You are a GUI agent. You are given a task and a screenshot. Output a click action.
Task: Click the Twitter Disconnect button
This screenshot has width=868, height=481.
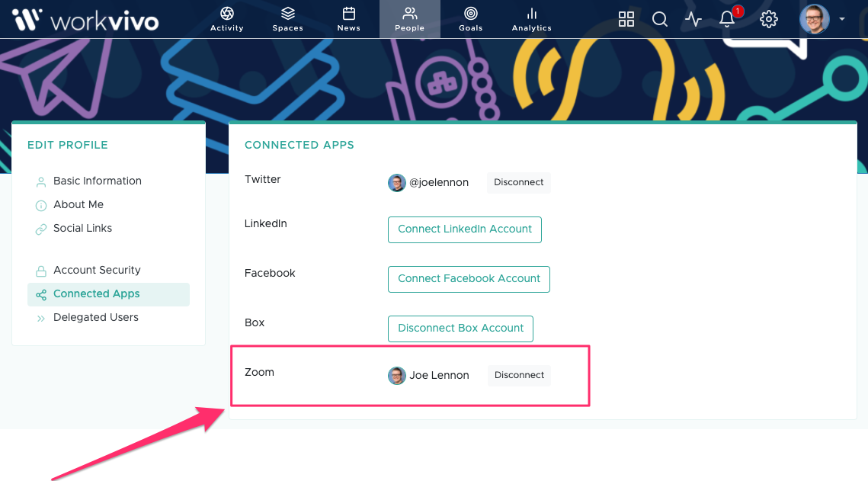(x=519, y=183)
